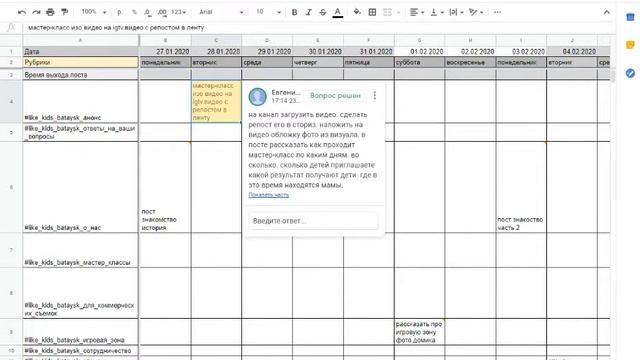The width and height of the screenshot is (640, 360).
Task: Format as currency (р.)
Action: coord(120,12)
